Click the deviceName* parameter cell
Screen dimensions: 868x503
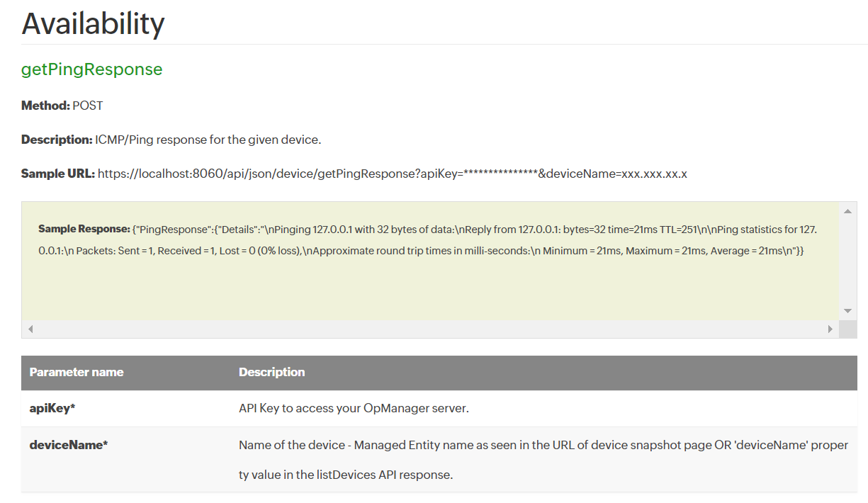click(68, 445)
